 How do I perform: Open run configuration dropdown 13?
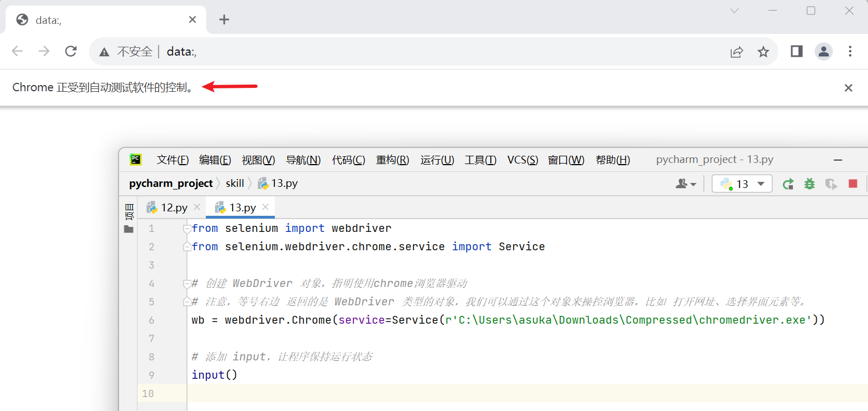[742, 184]
